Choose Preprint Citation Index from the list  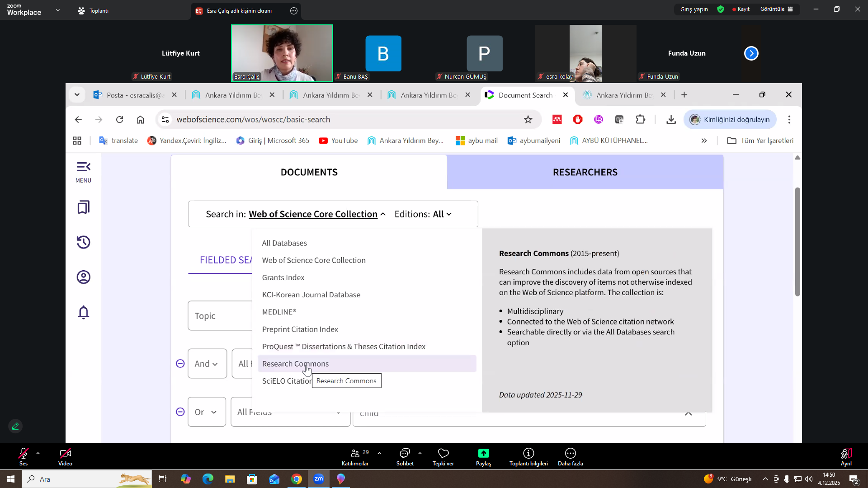[x=300, y=329]
